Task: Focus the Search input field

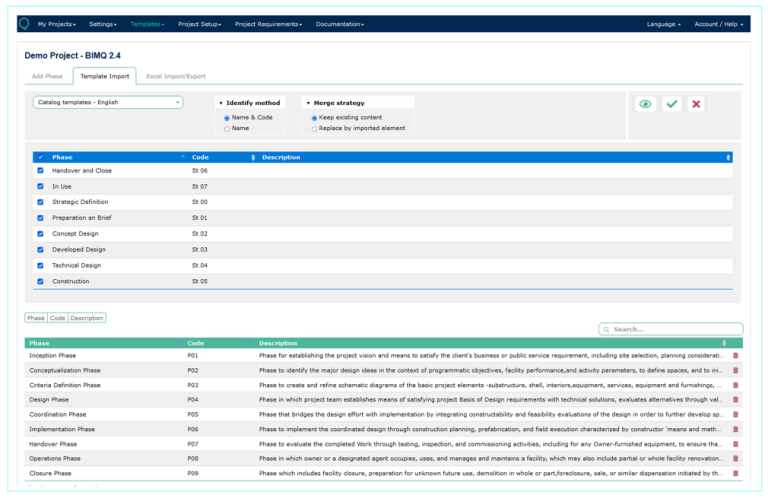Action: coord(671,329)
